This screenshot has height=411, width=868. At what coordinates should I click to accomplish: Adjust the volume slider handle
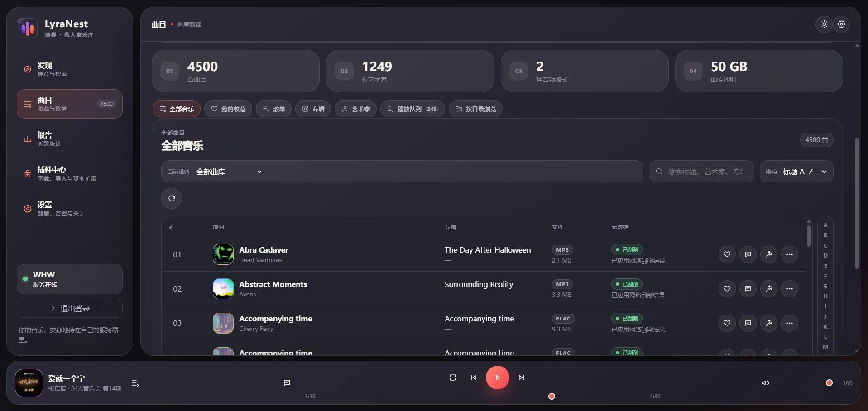(829, 383)
